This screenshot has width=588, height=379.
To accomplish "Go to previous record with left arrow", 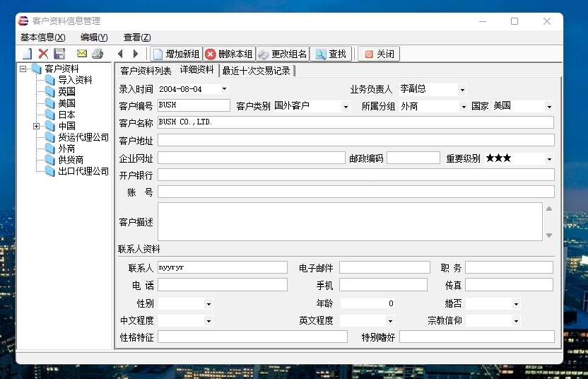I will point(120,54).
